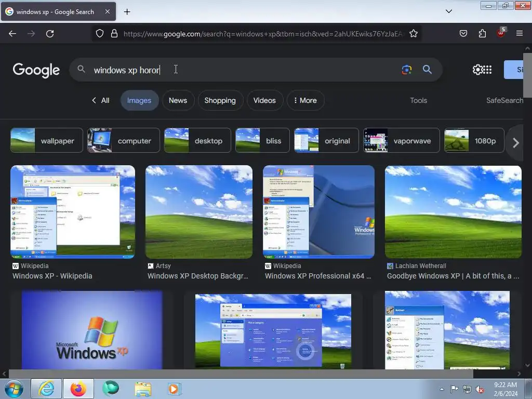The width and height of the screenshot is (532, 399).
Task: Filter results by desktop chip
Action: coord(197,140)
